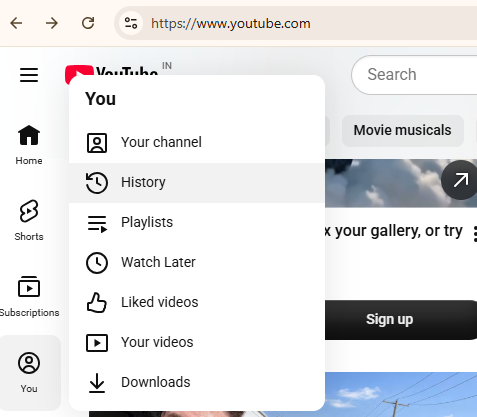The width and height of the screenshot is (477, 417).
Task: Open three-dot options beside gallery title
Action: pos(475,234)
